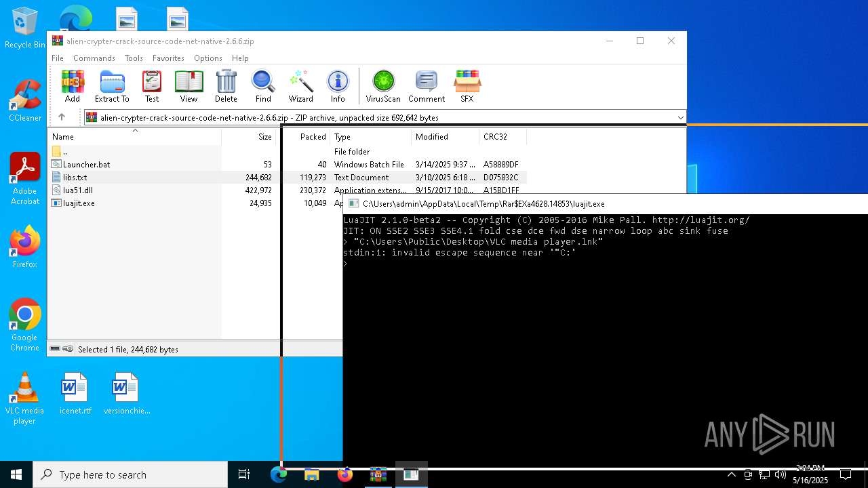This screenshot has width=868, height=488.
Task: Select the libs.txt file
Action: tap(287, 178)
